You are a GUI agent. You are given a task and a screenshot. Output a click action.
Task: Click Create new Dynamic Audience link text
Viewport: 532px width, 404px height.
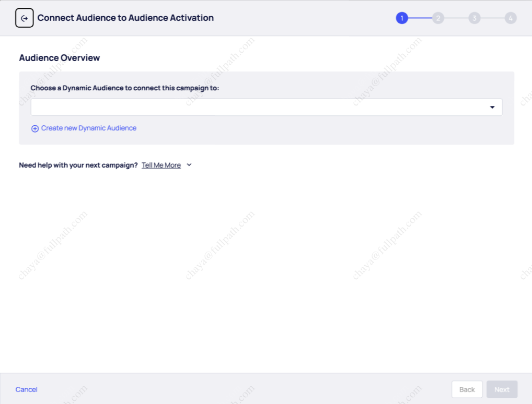pos(89,128)
